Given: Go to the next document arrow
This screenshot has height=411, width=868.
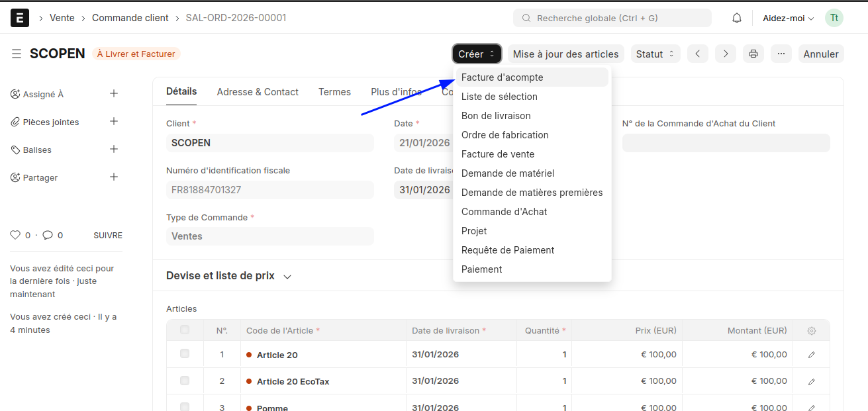Looking at the screenshot, I should click(x=726, y=54).
